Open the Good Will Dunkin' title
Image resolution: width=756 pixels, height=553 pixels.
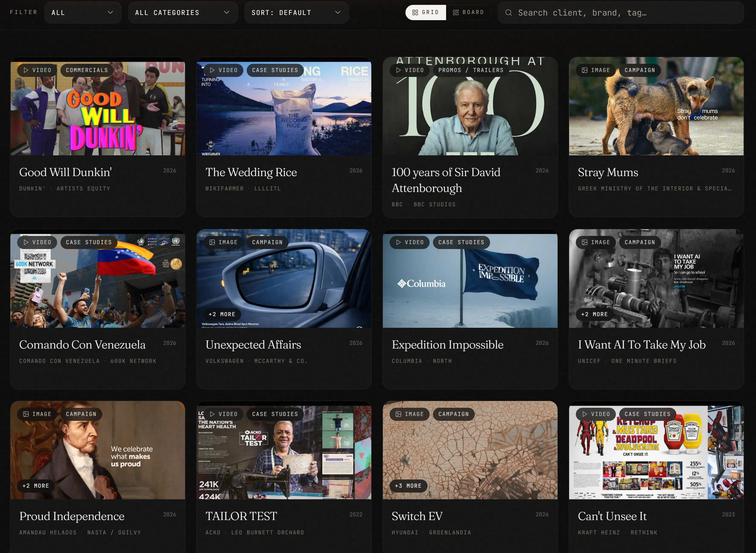point(65,172)
